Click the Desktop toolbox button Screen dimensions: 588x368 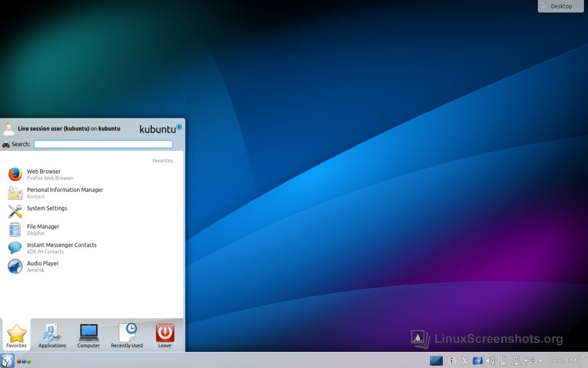(x=561, y=6)
